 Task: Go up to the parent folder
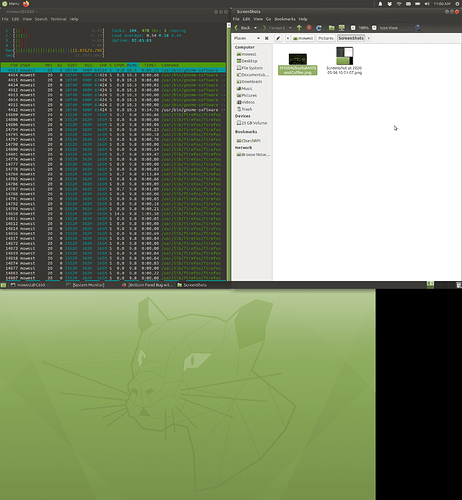299,28
